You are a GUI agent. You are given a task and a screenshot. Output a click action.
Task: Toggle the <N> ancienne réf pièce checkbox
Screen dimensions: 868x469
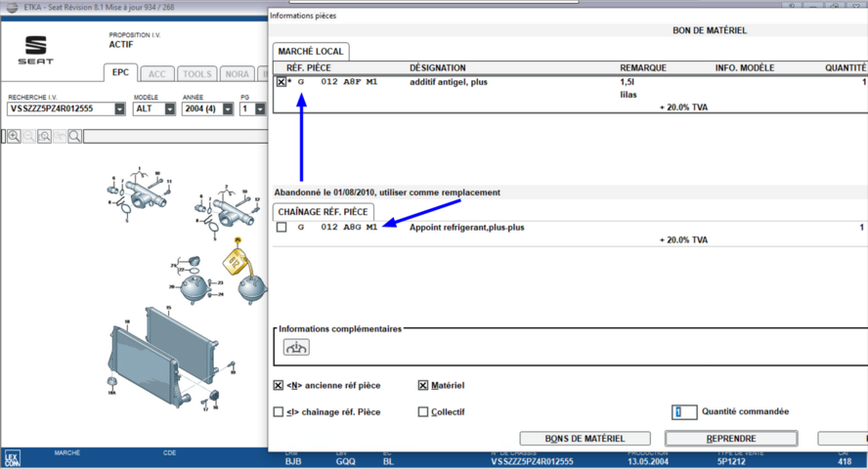pyautogui.click(x=279, y=386)
